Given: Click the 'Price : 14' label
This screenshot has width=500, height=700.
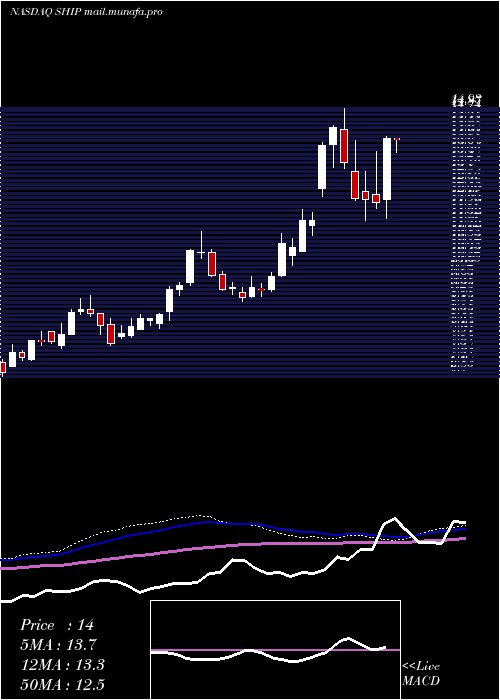Looking at the screenshot, I should pos(57,625).
